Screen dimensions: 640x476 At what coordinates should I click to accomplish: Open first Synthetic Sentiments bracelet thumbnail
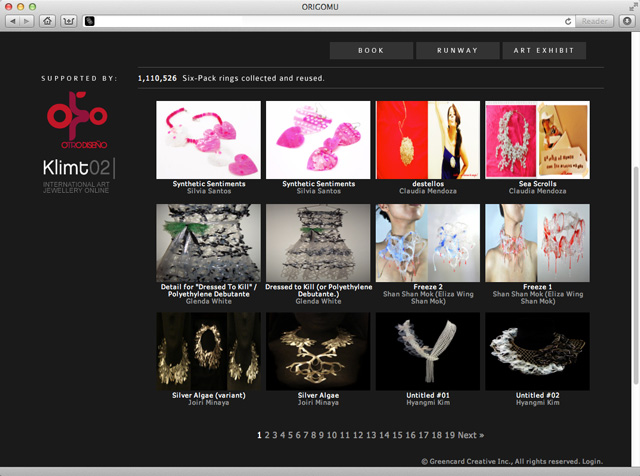208,140
